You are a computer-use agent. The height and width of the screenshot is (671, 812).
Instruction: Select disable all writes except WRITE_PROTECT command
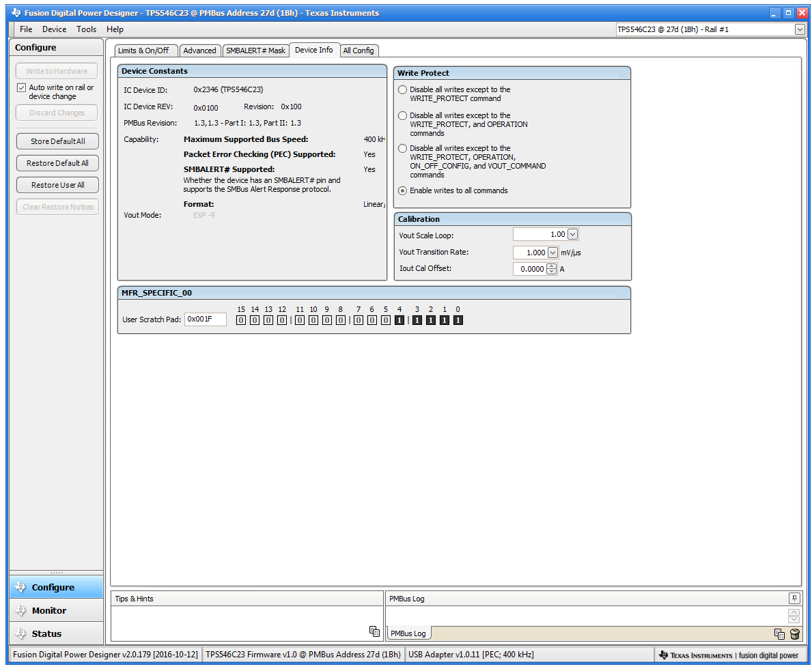403,89
